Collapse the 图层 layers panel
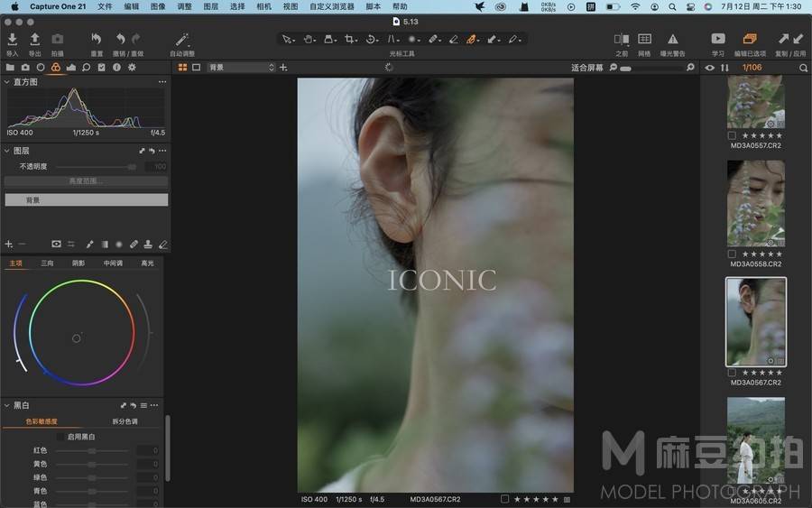This screenshot has width=812, height=508. (x=6, y=151)
